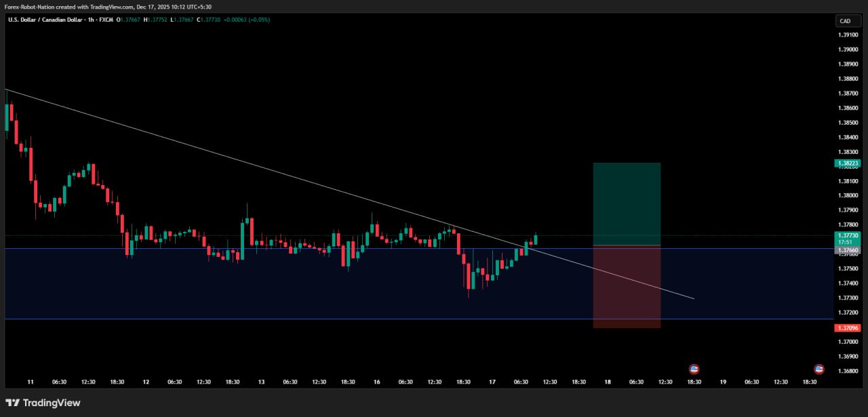Open the US economic event flag near 18:30 on the 18th
The height and width of the screenshot is (417, 868).
(694, 370)
